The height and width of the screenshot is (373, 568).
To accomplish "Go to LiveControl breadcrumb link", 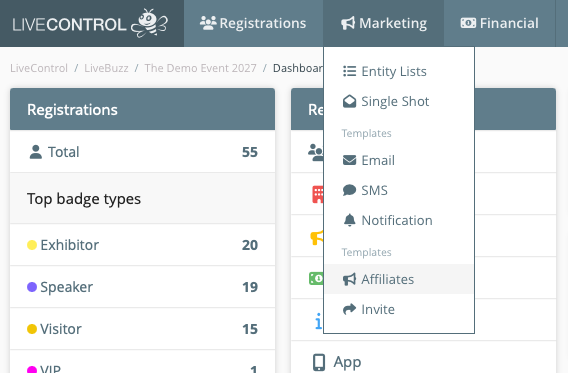I will pos(39,68).
